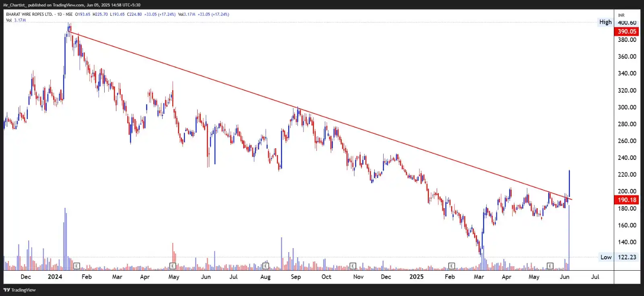Click 240.00 on the price axis
This screenshot has width=644, height=296.
pos(627,158)
